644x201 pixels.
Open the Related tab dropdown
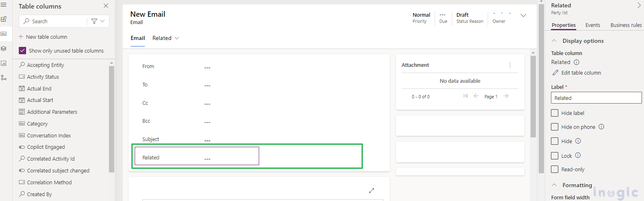[166, 38]
